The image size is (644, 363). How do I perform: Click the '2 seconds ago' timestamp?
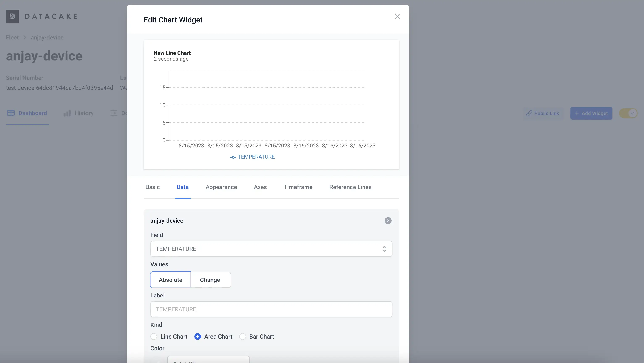tap(171, 59)
